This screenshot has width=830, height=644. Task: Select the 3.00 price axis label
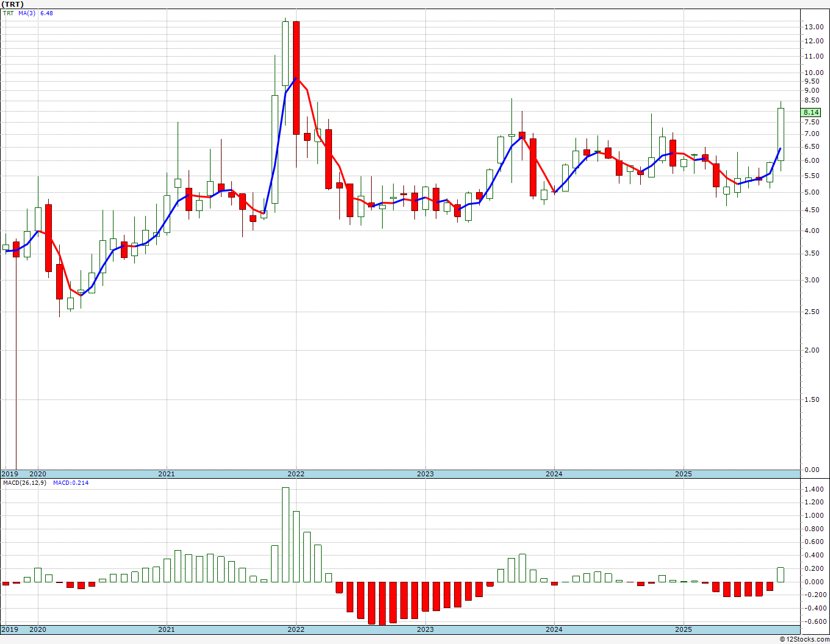tap(812, 280)
